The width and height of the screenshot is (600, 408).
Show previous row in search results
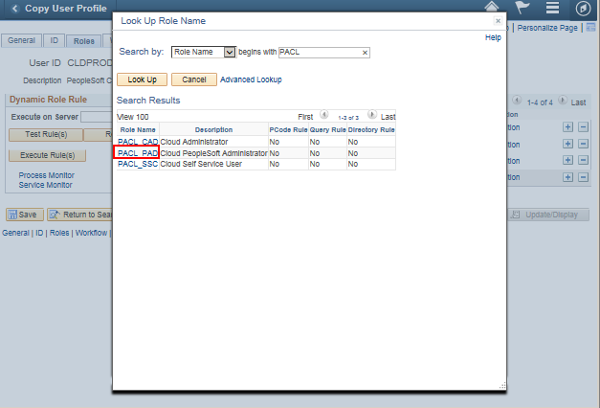(x=324, y=114)
